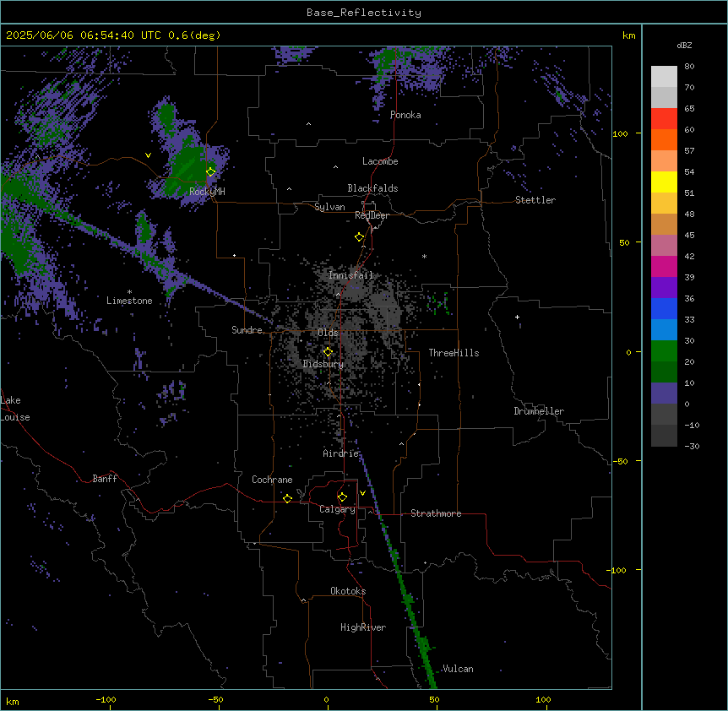
Task: Click the Lacombe city label
Action: point(380,161)
